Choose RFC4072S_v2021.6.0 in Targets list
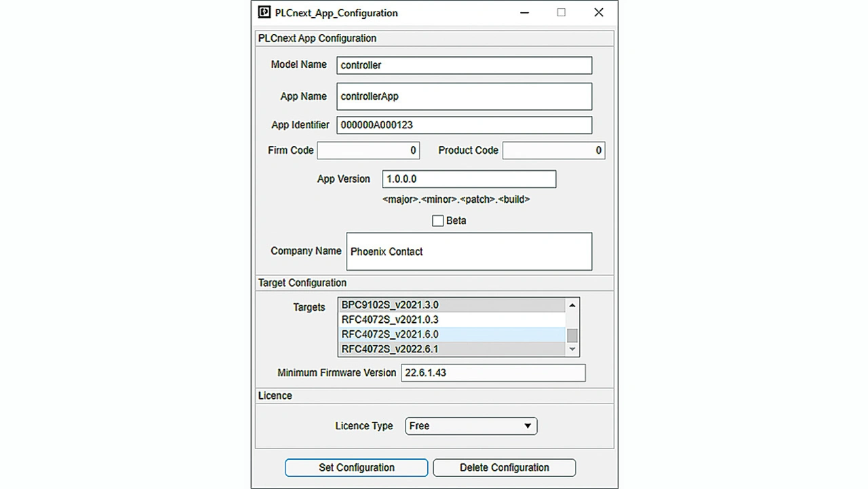Viewport: 868px width, 489px height. click(452, 334)
